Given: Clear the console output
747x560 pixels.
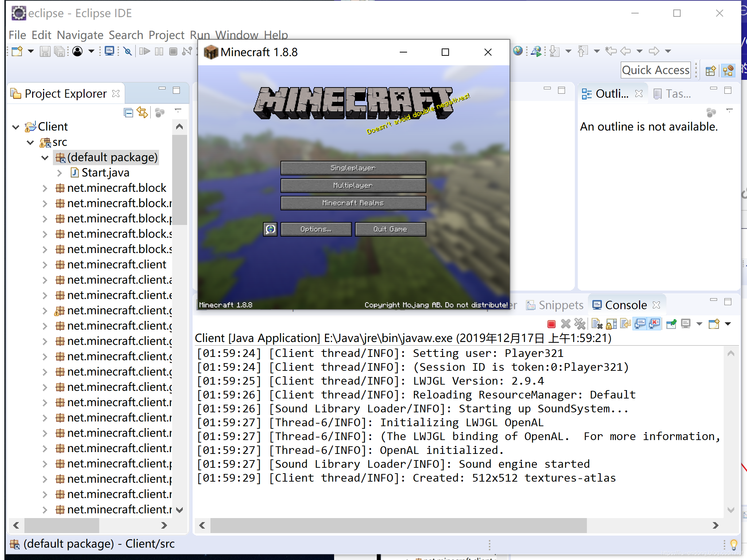Looking at the screenshot, I should (x=597, y=324).
